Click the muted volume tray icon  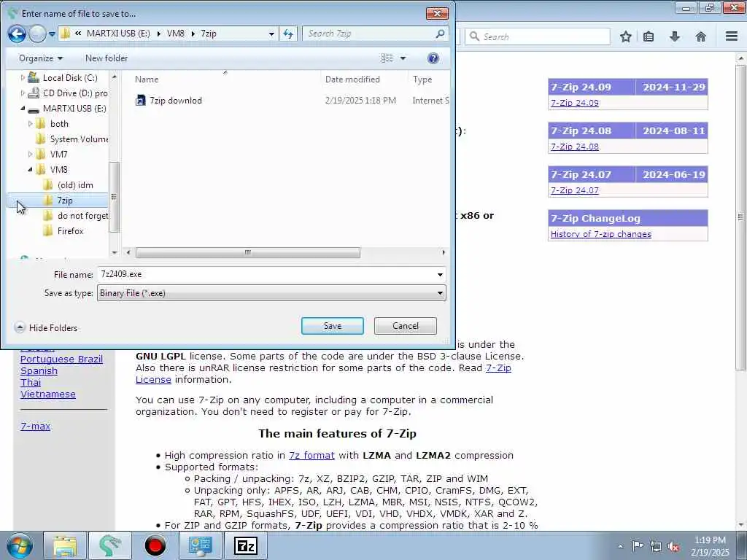click(x=673, y=546)
